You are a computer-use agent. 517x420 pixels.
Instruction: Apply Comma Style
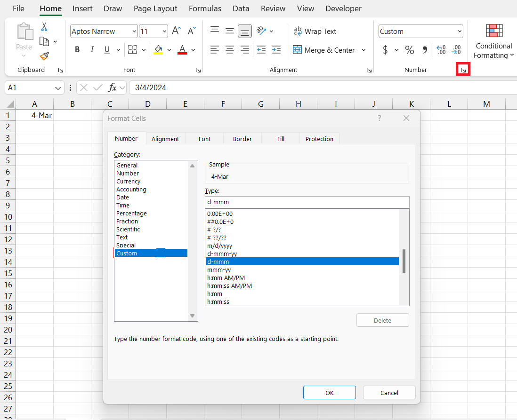click(x=425, y=50)
